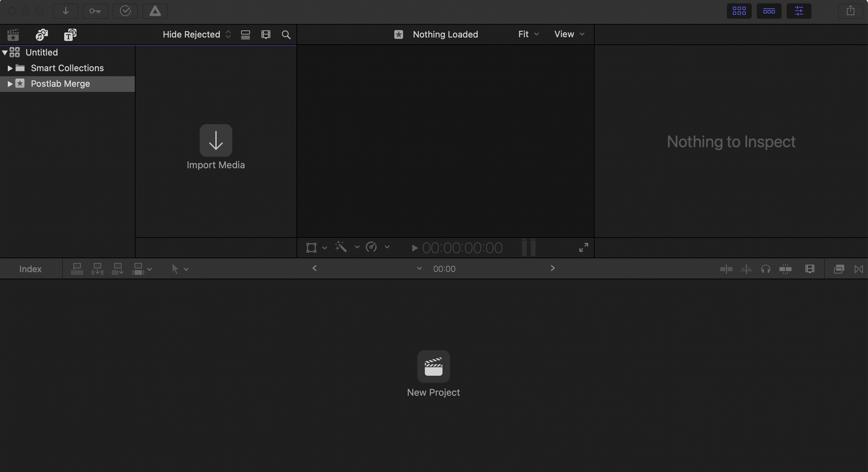The width and height of the screenshot is (868, 472).
Task: Toggle audio skimming waveform icon
Action: [746, 269]
